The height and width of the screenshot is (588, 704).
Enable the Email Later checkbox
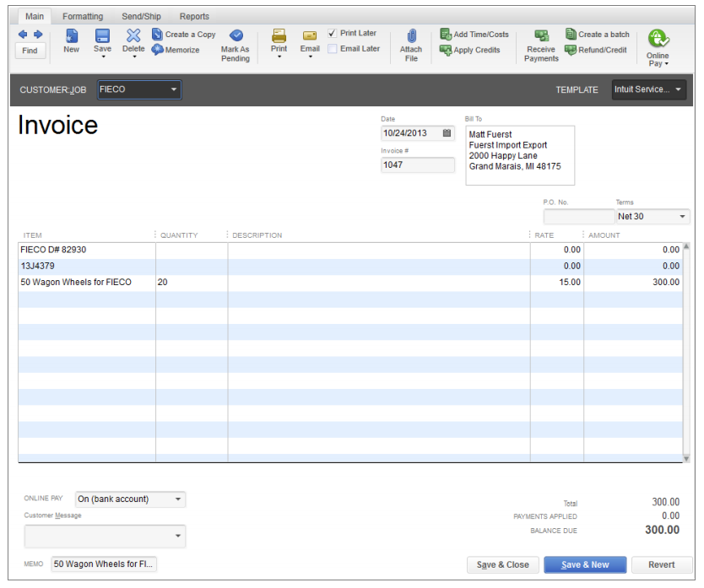coord(333,49)
